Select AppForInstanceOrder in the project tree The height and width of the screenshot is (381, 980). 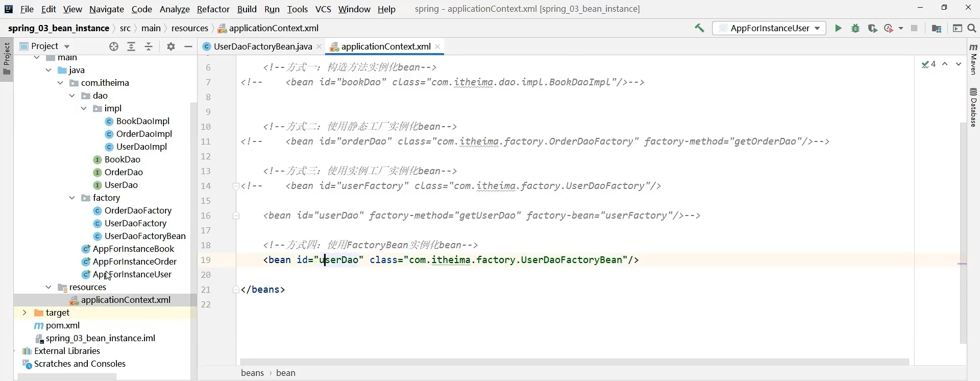[x=135, y=261]
